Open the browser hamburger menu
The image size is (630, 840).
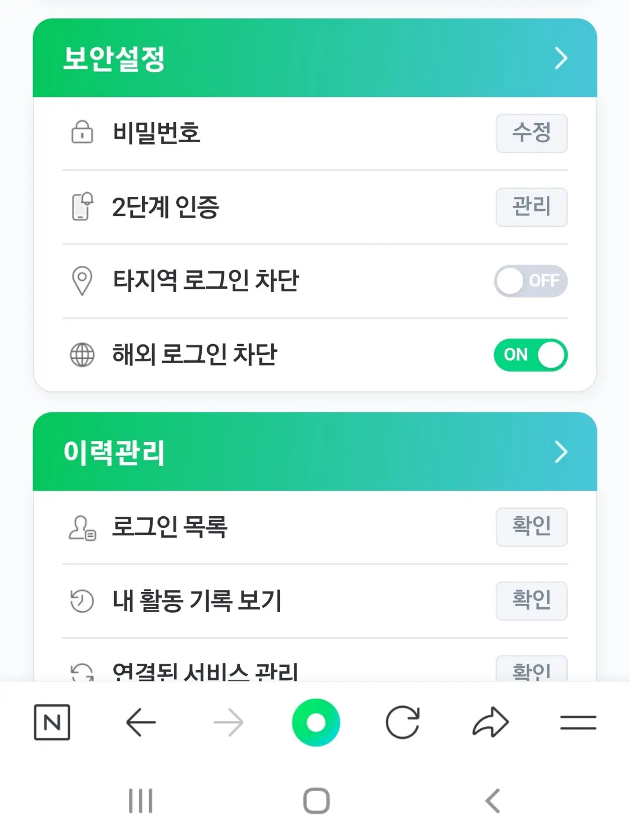click(578, 722)
